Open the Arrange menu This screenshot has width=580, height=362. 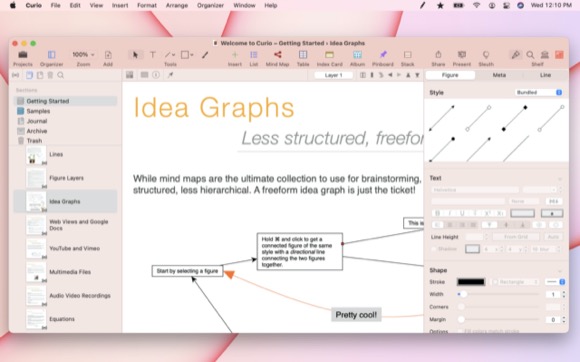pos(177,6)
